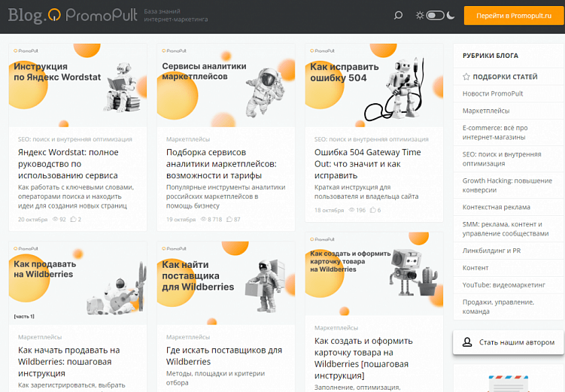Click the '18 октября' date text

[329, 210]
